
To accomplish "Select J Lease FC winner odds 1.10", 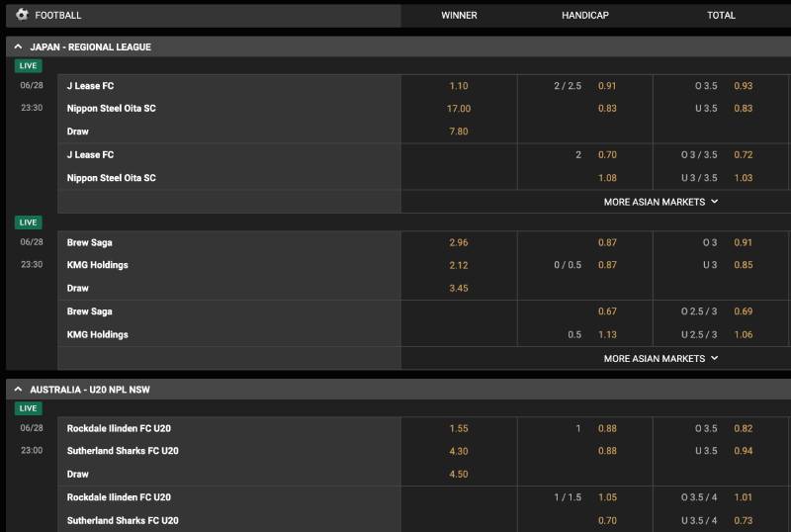I will coord(459,86).
